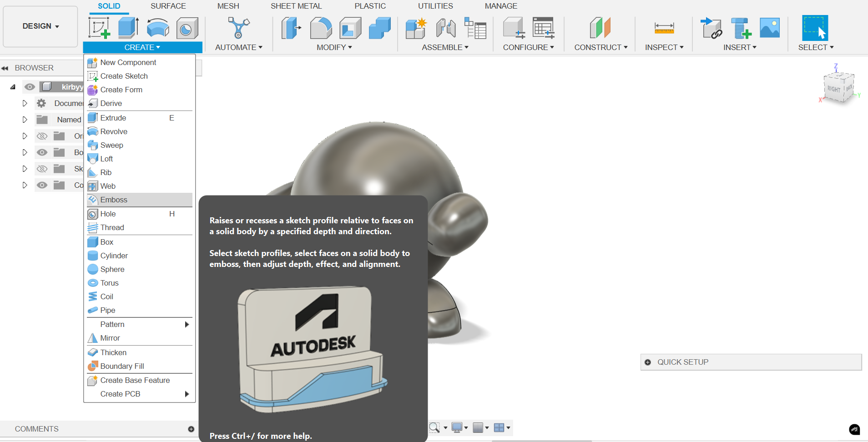The image size is (868, 442).
Task: Open the Configuration table icon
Action: click(544, 28)
